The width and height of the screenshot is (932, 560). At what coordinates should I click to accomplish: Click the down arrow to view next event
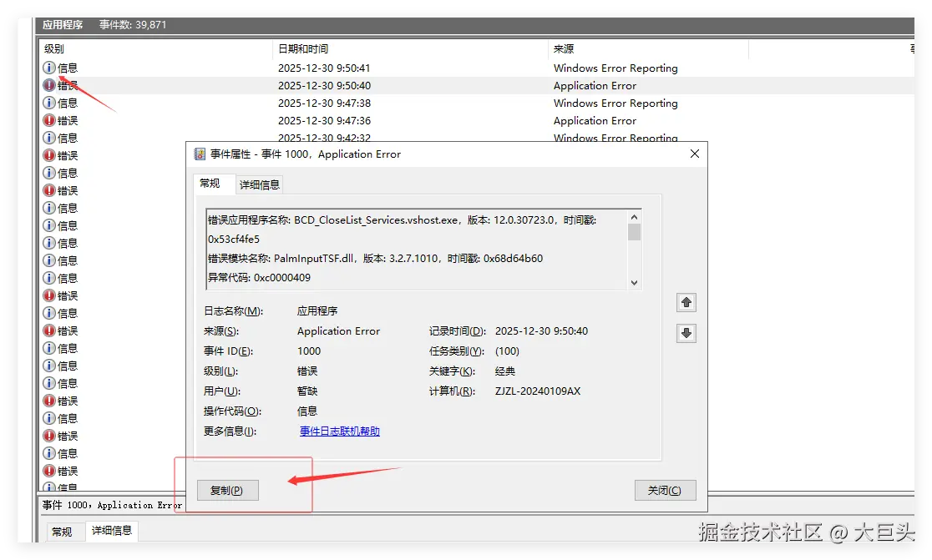tap(686, 333)
